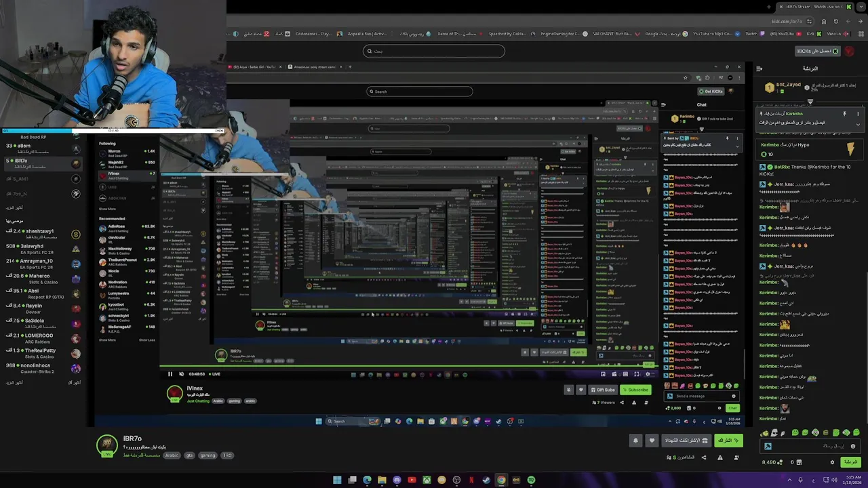Expand pinned message with chevron below the pin
This screenshot has height=488, width=868.
[x=857, y=125]
